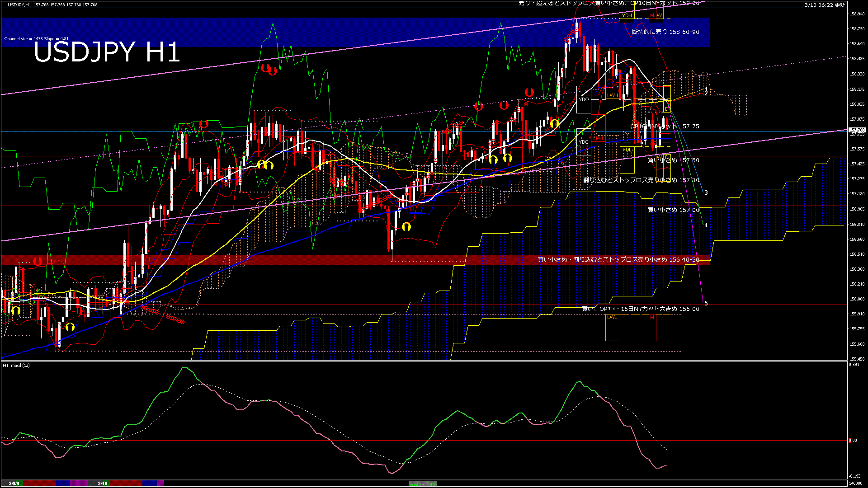Click the 3/10 06:22 更新 timestamp

coord(825,5)
